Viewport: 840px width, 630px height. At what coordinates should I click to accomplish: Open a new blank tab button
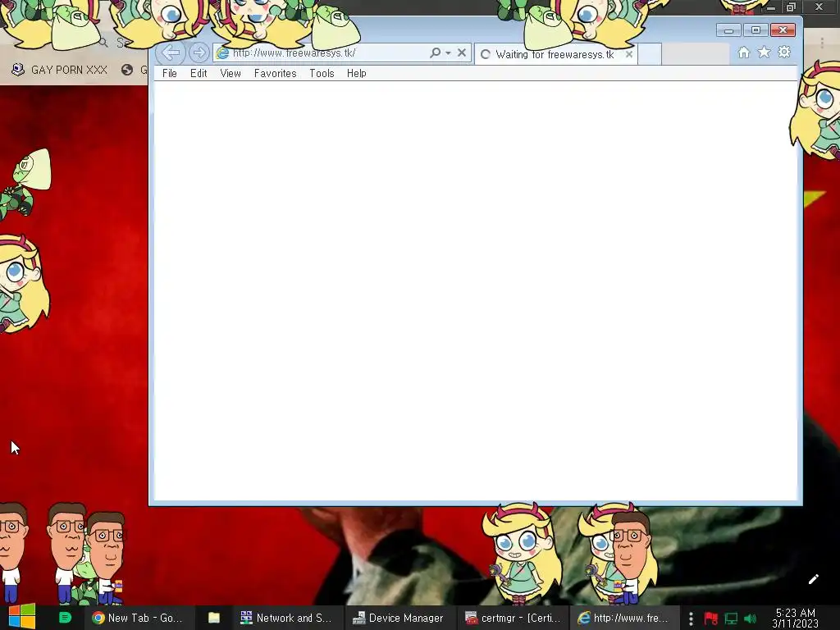pos(650,54)
